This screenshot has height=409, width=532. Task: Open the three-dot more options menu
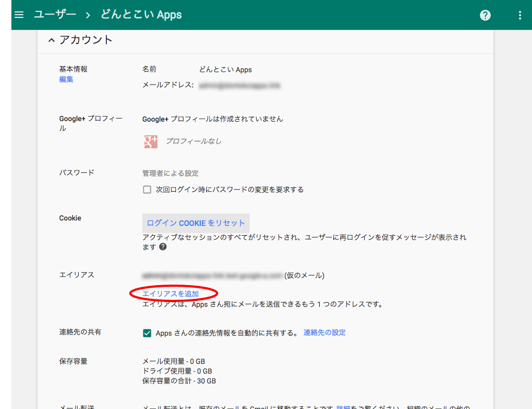(x=520, y=15)
